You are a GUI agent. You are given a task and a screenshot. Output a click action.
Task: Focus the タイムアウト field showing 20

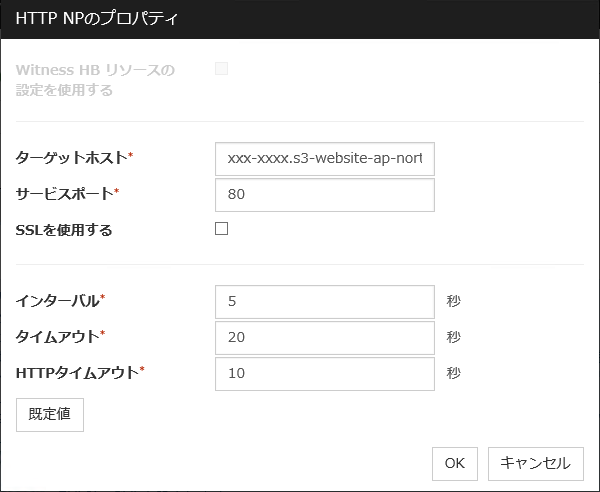tap(324, 337)
